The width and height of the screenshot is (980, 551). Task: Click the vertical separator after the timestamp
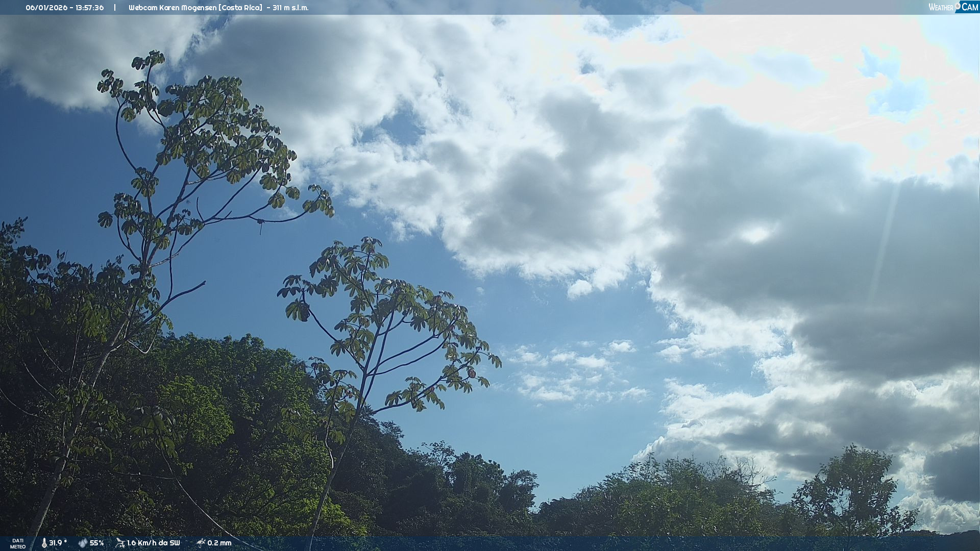[x=115, y=8]
